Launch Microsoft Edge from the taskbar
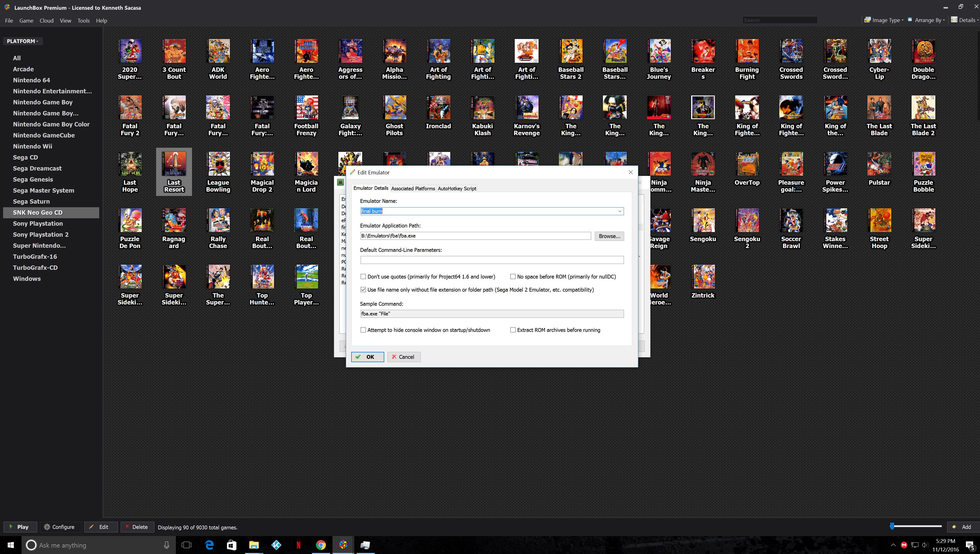Screen dimensions: 980x554 [x=209, y=545]
